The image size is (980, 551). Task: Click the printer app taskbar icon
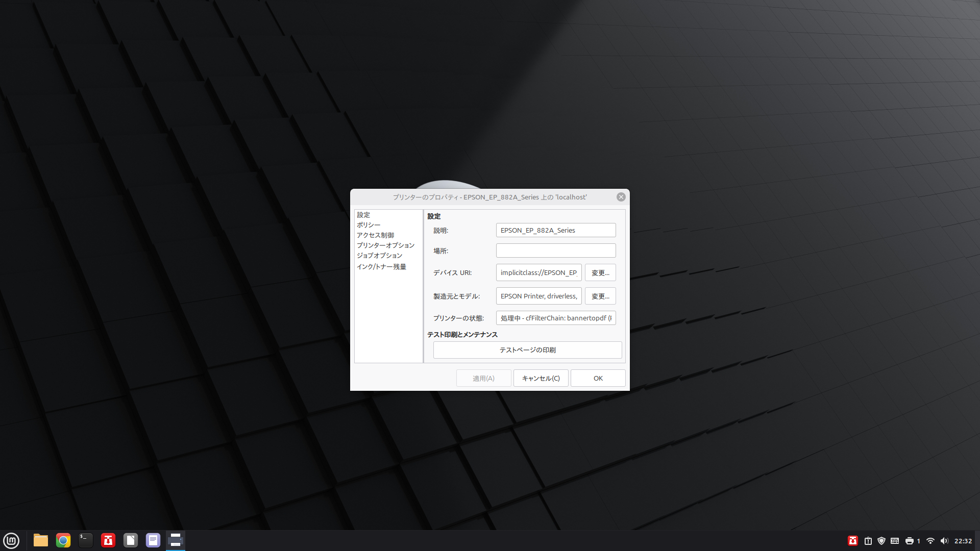click(175, 540)
